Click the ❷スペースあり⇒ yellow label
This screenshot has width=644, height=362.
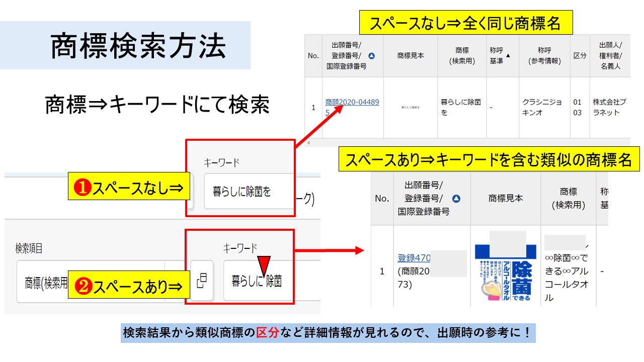click(130, 286)
